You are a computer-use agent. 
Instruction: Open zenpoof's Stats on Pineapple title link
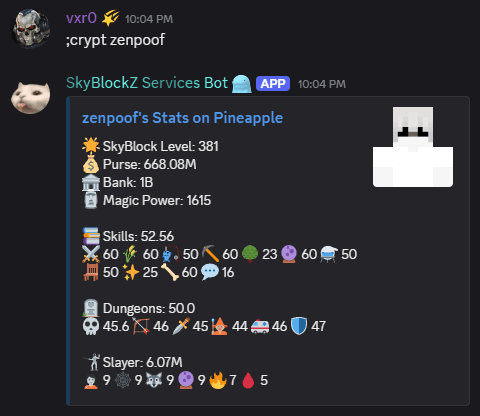[x=182, y=118]
